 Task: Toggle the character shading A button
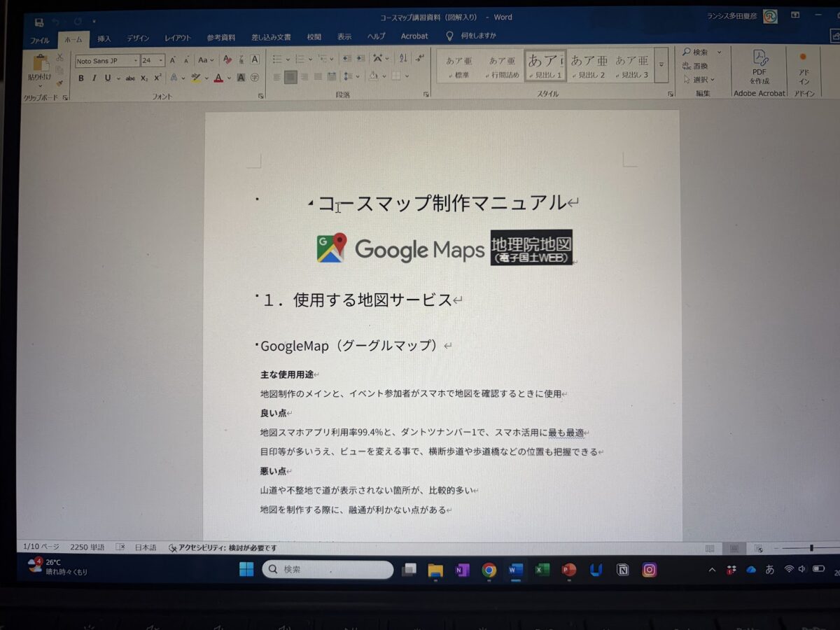click(241, 78)
